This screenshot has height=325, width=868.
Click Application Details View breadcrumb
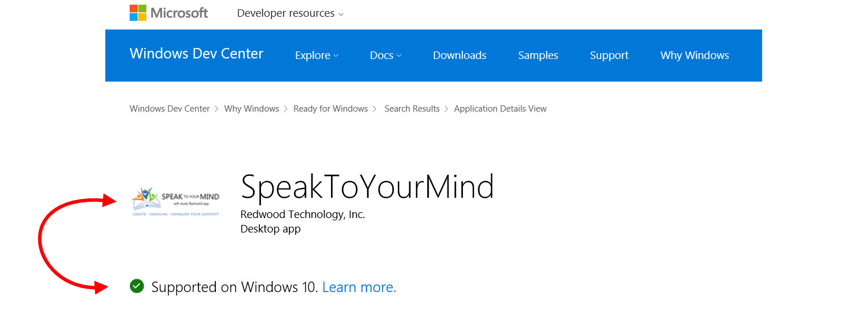[x=500, y=109]
